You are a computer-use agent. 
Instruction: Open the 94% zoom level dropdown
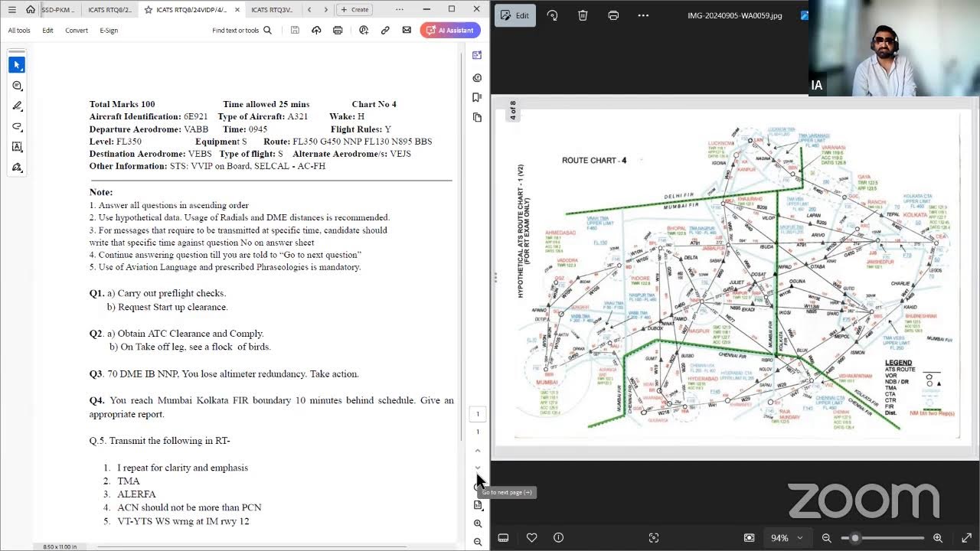787,538
